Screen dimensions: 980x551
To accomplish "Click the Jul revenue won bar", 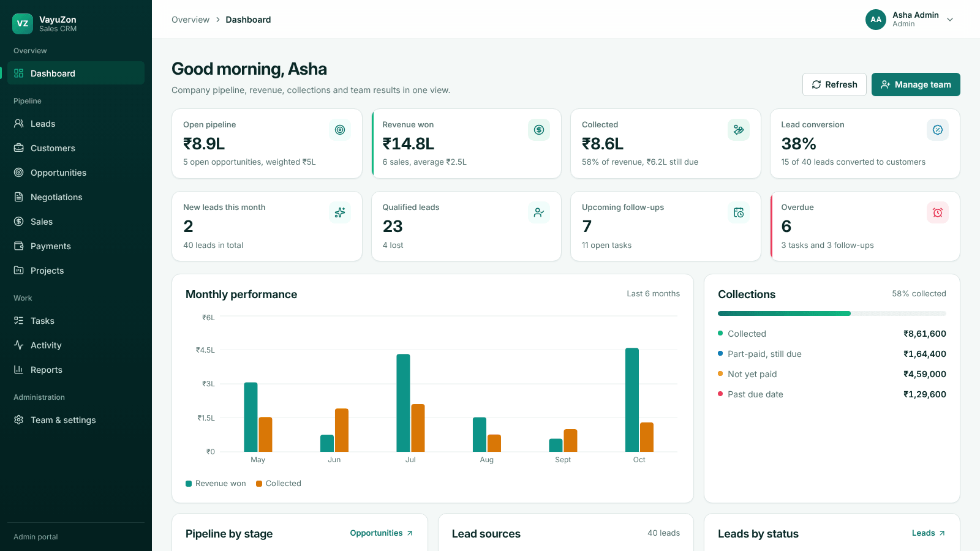I will coord(403,403).
